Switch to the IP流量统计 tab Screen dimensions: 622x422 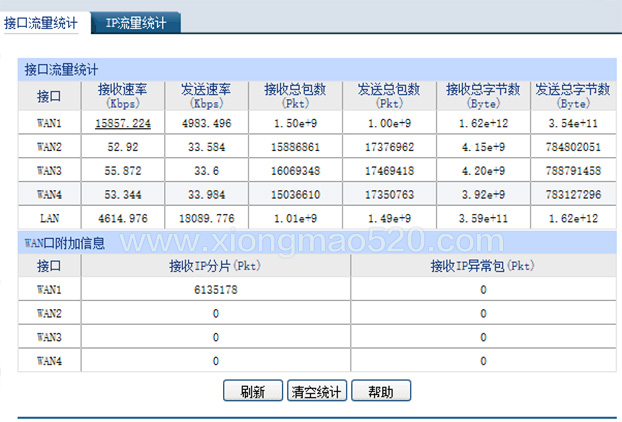(136, 23)
